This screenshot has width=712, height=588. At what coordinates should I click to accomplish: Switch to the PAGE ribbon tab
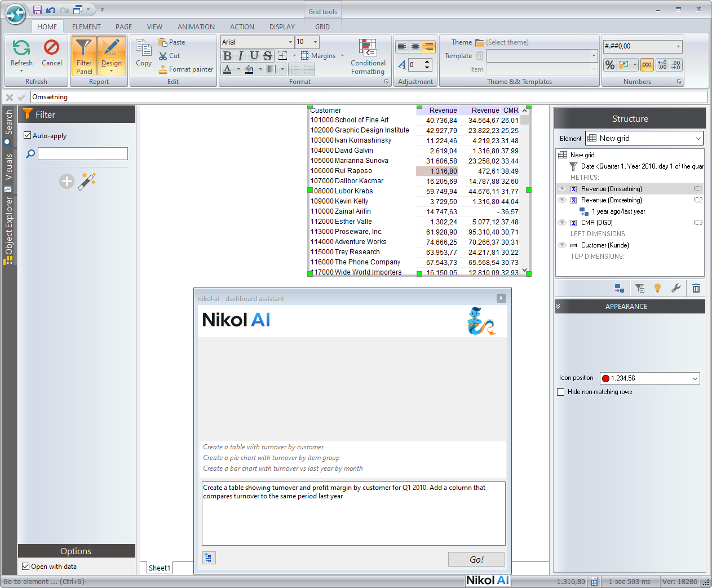pyautogui.click(x=123, y=26)
